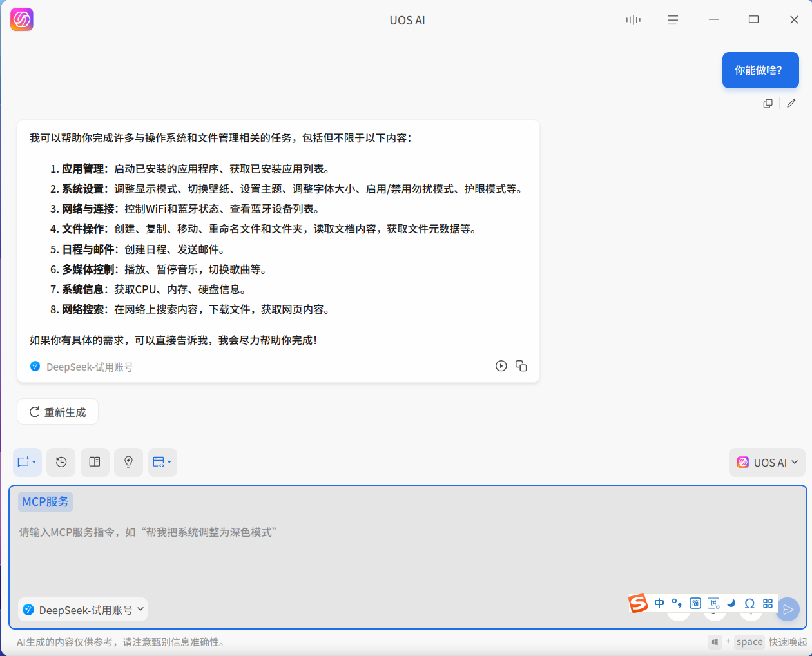Viewport: 812px width, 656px height.
Task: Toggle the moon night mode in IME bar
Action: pos(731,604)
